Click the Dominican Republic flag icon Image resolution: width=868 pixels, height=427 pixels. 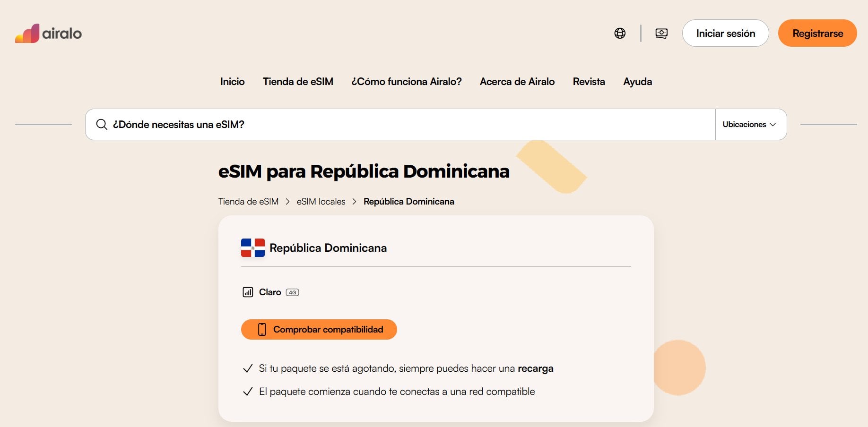252,248
